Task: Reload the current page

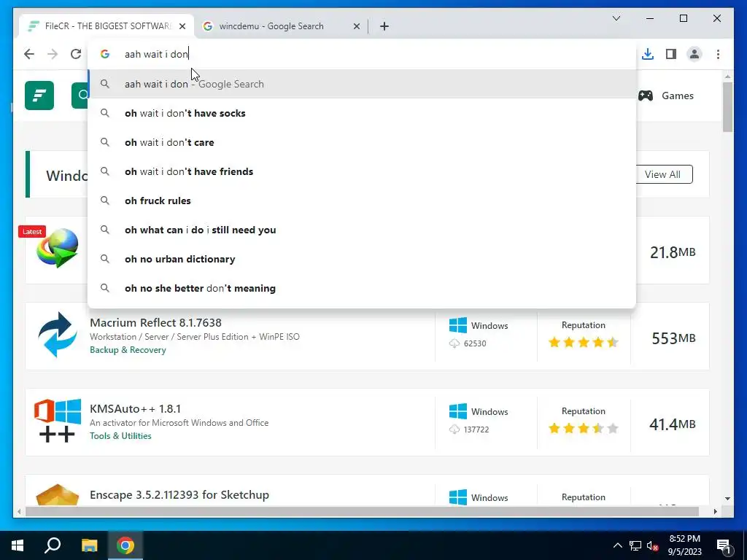Action: click(x=76, y=54)
